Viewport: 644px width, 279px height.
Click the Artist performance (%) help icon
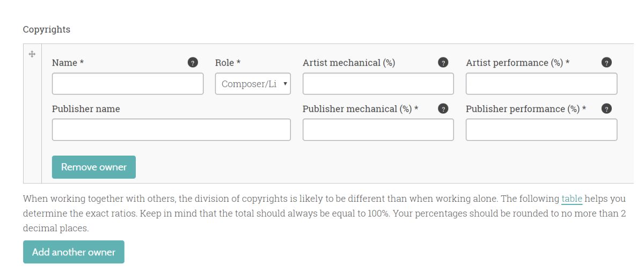pos(606,63)
